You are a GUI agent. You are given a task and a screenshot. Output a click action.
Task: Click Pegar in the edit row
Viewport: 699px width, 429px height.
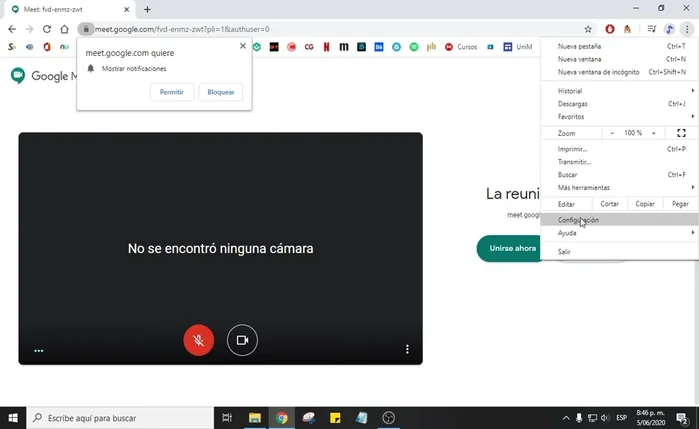(x=680, y=204)
